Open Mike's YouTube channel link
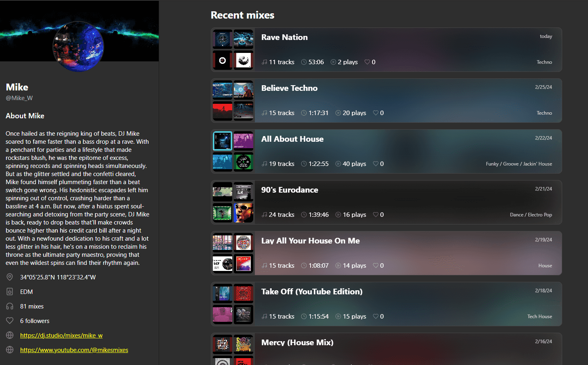The height and width of the screenshot is (365, 588). point(74,350)
